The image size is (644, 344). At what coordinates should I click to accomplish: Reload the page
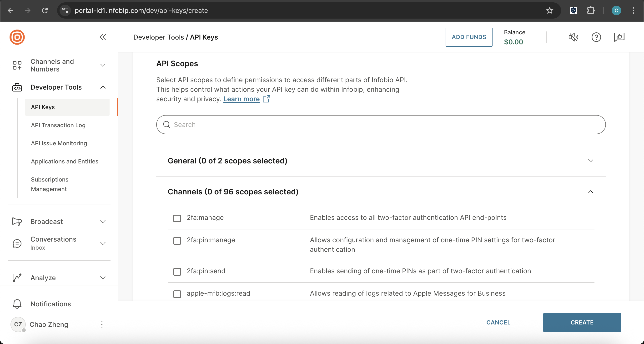pos(45,10)
